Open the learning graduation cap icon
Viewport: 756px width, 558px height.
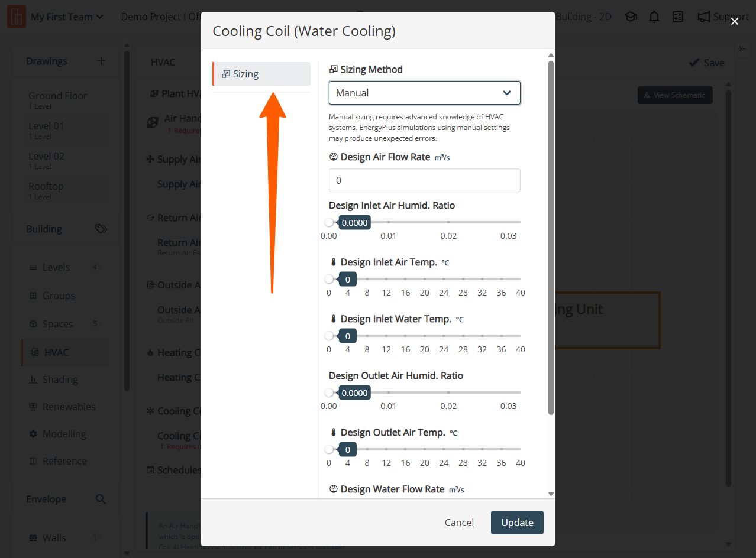pyautogui.click(x=631, y=17)
